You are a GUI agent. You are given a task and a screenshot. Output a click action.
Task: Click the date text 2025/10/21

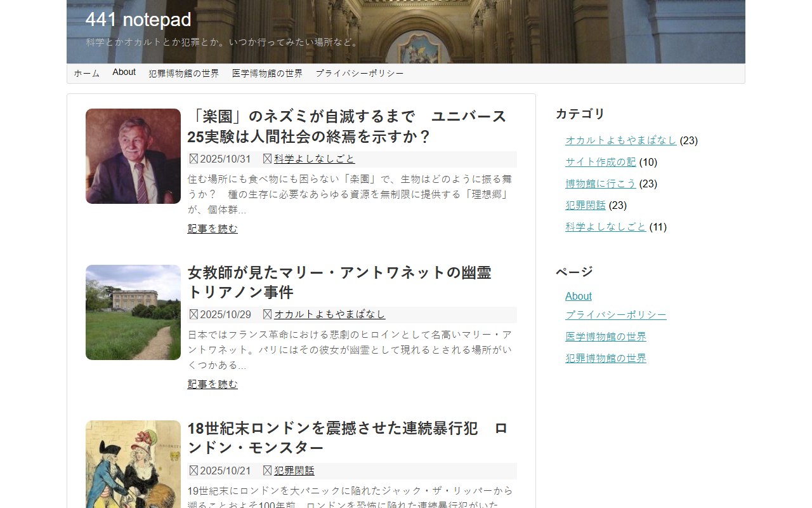(x=225, y=471)
